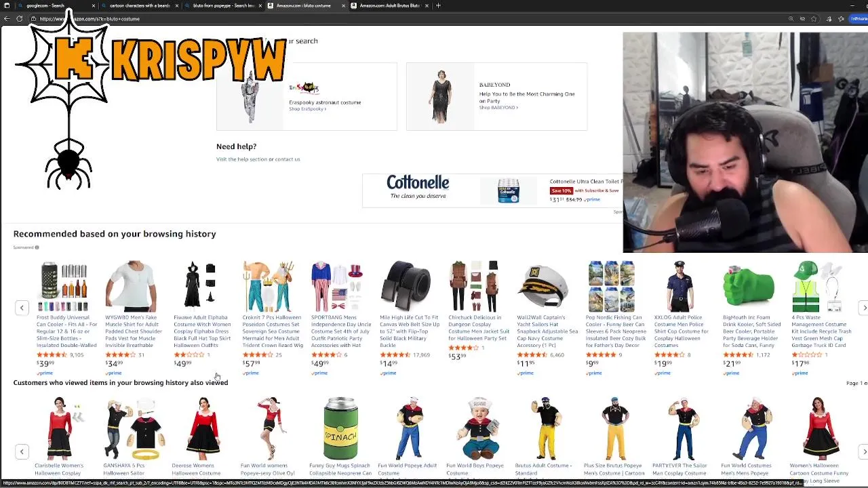The width and height of the screenshot is (868, 488).
Task: Open Chirchuck Dungeon Cosplay Costume image
Action: 475,286
